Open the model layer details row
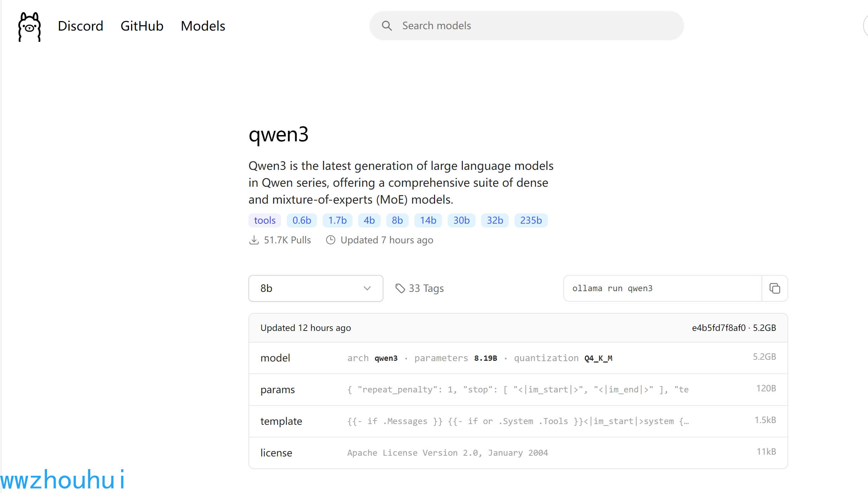 pos(492,358)
